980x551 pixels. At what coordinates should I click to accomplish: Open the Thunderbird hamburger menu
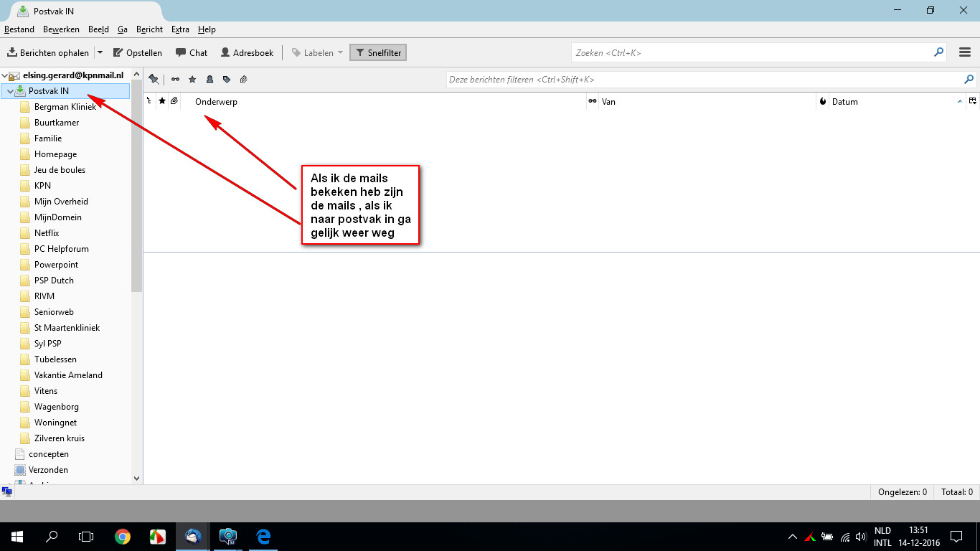965,52
